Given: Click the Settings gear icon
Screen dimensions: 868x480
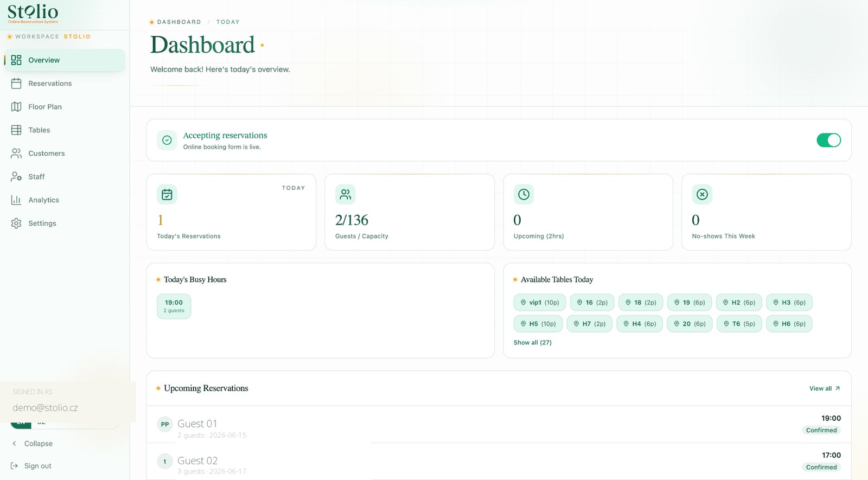Looking at the screenshot, I should [x=16, y=223].
